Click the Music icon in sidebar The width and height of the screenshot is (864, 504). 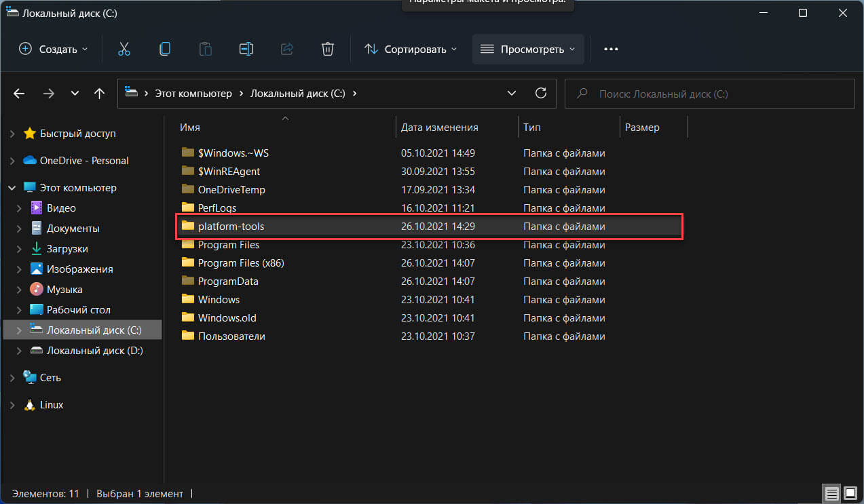[x=37, y=289]
